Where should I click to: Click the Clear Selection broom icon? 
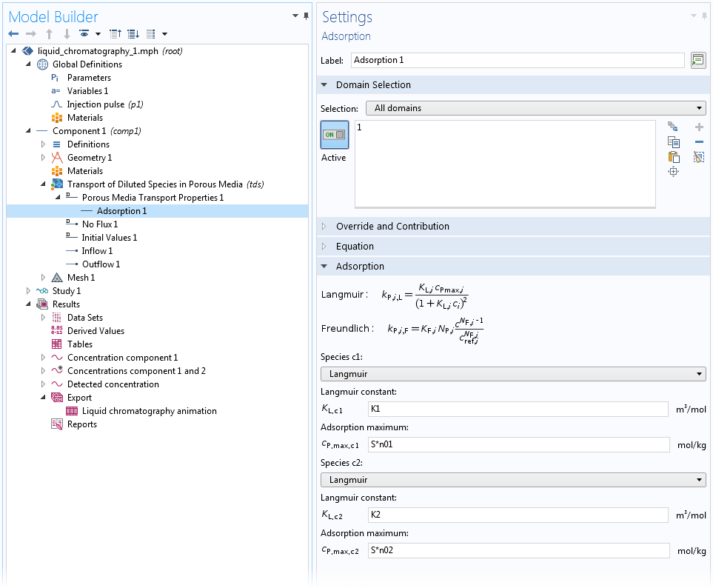pos(698,156)
